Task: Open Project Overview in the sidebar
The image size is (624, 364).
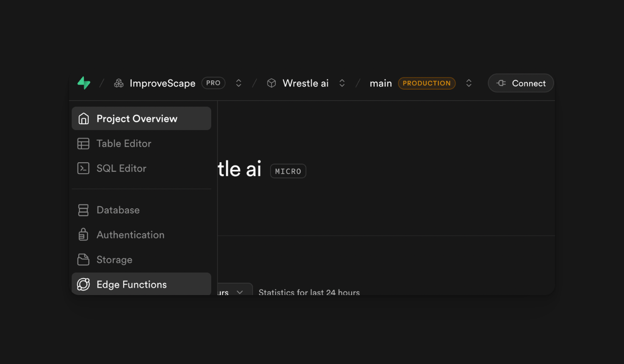Action: point(141,119)
